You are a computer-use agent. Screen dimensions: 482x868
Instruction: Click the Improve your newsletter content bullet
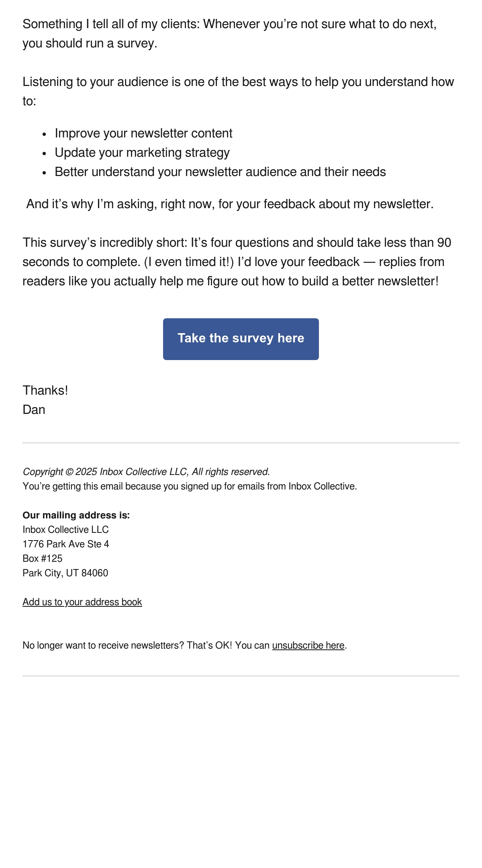click(143, 133)
